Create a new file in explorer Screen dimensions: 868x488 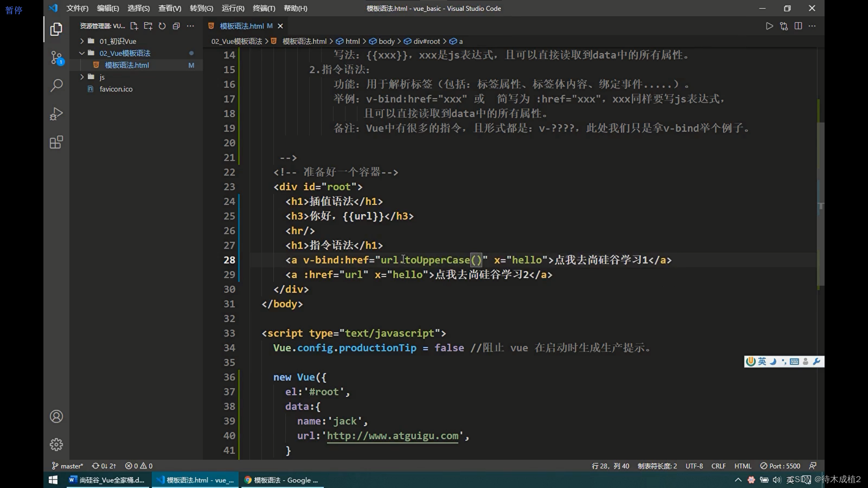[x=134, y=26]
